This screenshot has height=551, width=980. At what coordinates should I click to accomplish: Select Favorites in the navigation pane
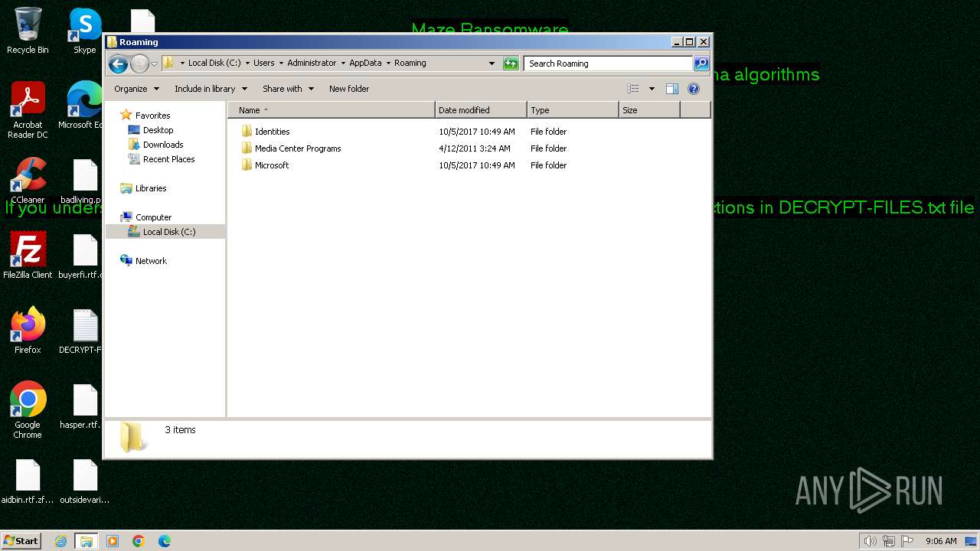(x=145, y=116)
